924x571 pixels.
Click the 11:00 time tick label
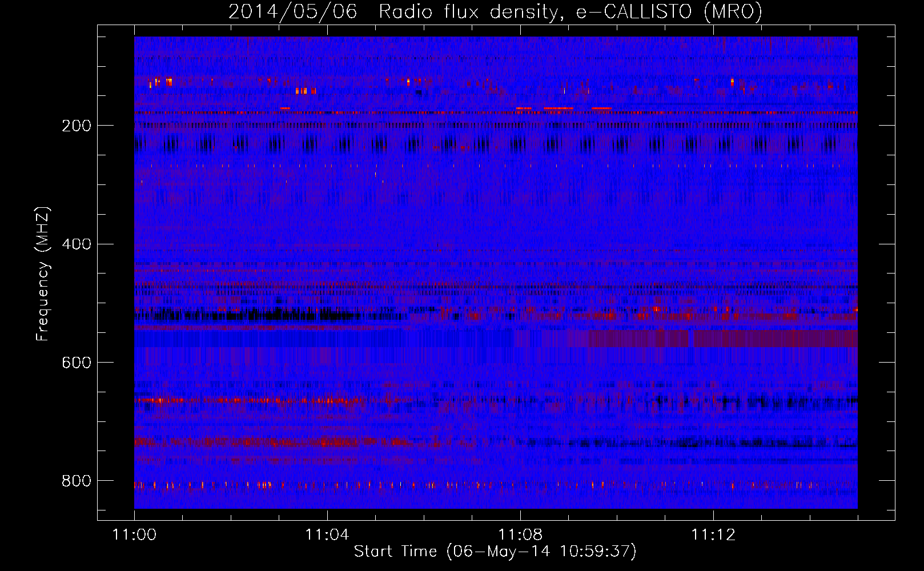pos(134,535)
